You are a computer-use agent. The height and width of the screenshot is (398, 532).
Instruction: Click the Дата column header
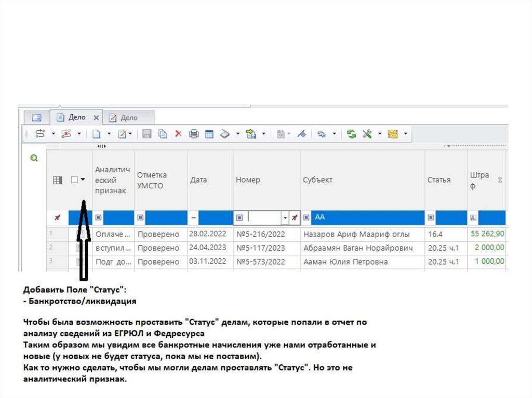pyautogui.click(x=198, y=180)
